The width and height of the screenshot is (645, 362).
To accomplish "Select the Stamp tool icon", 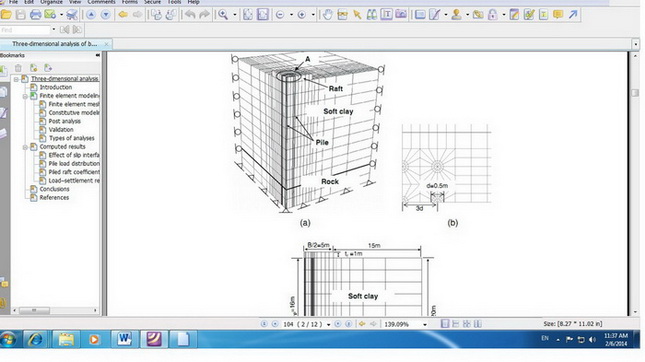I will pyautogui.click(x=456, y=15).
